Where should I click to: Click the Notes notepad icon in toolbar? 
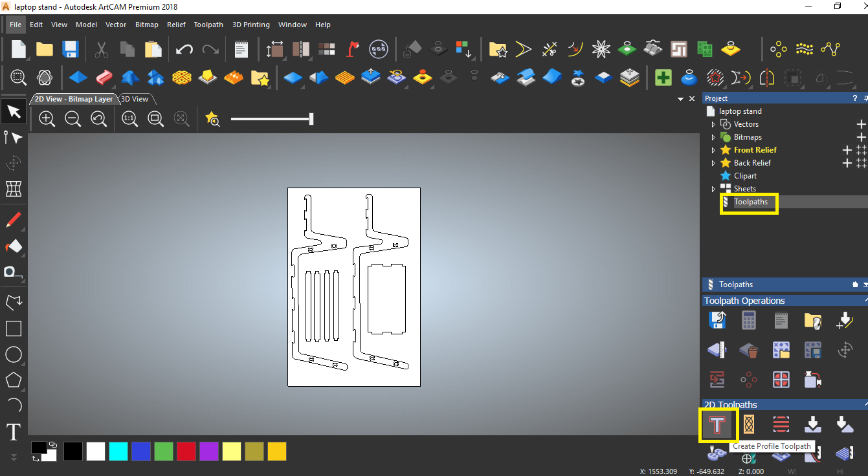pos(241,49)
